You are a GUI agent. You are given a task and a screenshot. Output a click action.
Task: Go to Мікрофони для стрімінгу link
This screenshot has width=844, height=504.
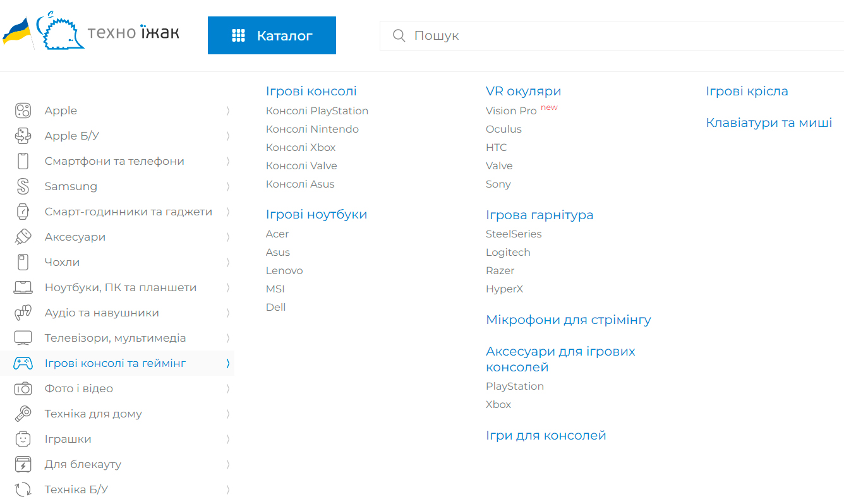pos(569,320)
